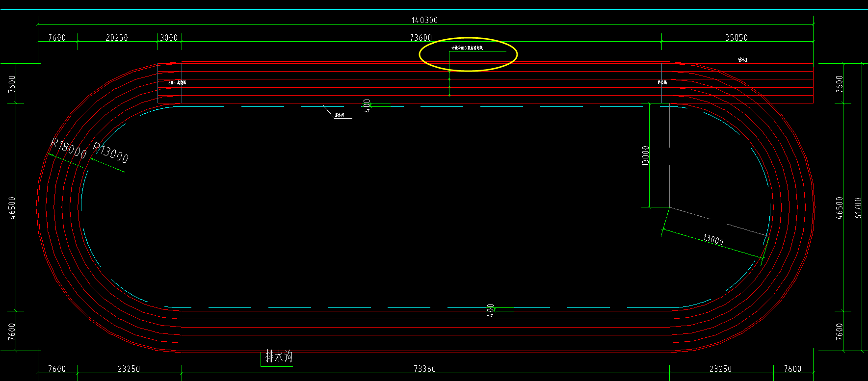
Task: Select the slanted 13000 dimension text
Action: pyautogui.click(x=713, y=239)
